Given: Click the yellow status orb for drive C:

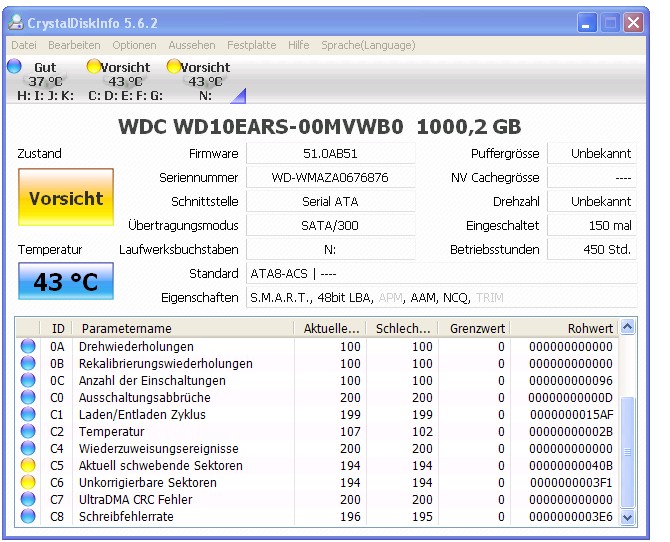Looking at the screenshot, I should point(94,66).
